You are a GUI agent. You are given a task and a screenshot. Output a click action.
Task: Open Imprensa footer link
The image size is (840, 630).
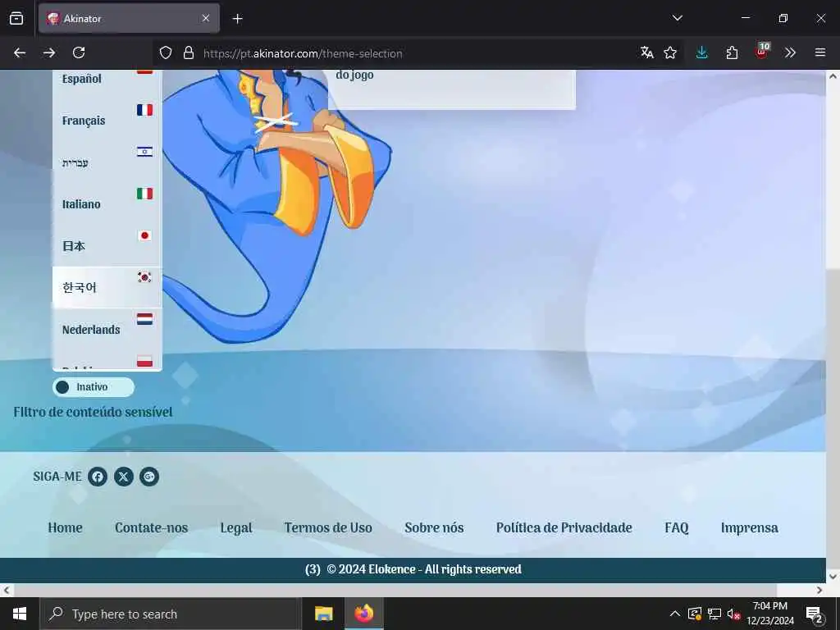[x=750, y=527]
